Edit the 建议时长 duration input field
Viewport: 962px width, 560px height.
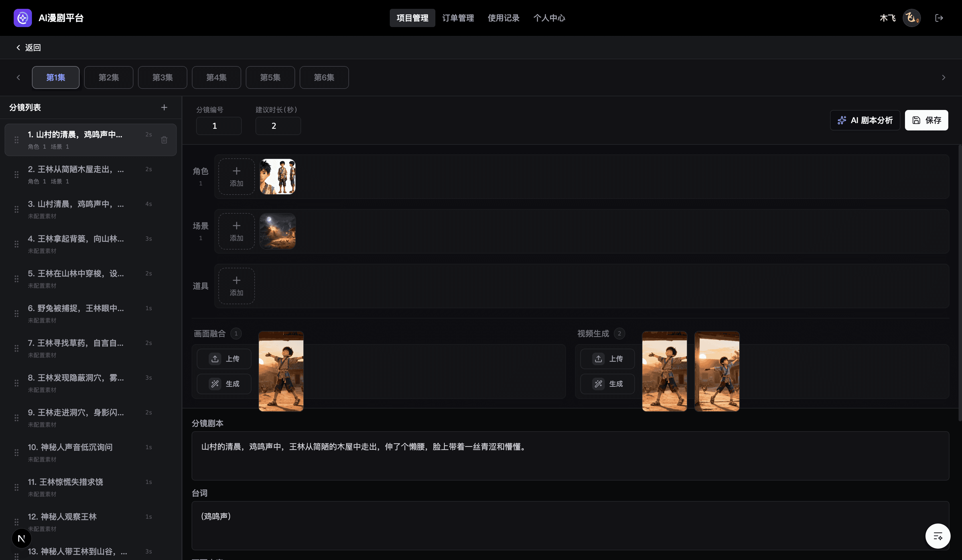coord(278,126)
